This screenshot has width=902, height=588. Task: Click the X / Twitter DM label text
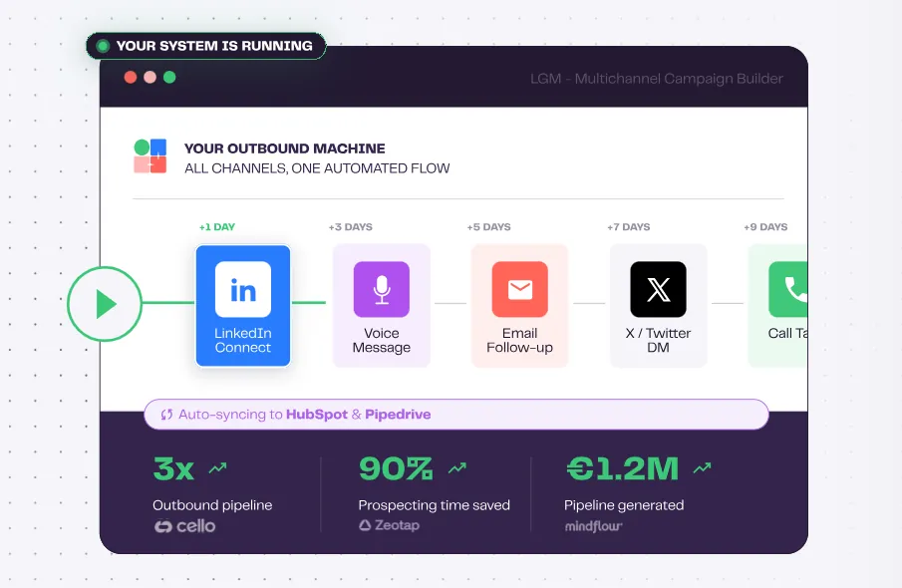pos(658,341)
